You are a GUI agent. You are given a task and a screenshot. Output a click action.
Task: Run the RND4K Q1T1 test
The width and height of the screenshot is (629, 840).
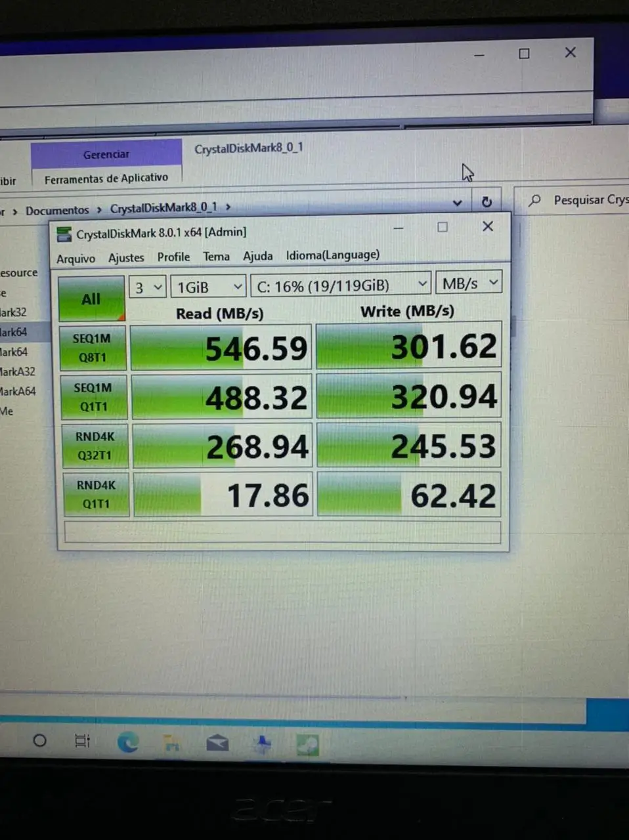click(96, 494)
